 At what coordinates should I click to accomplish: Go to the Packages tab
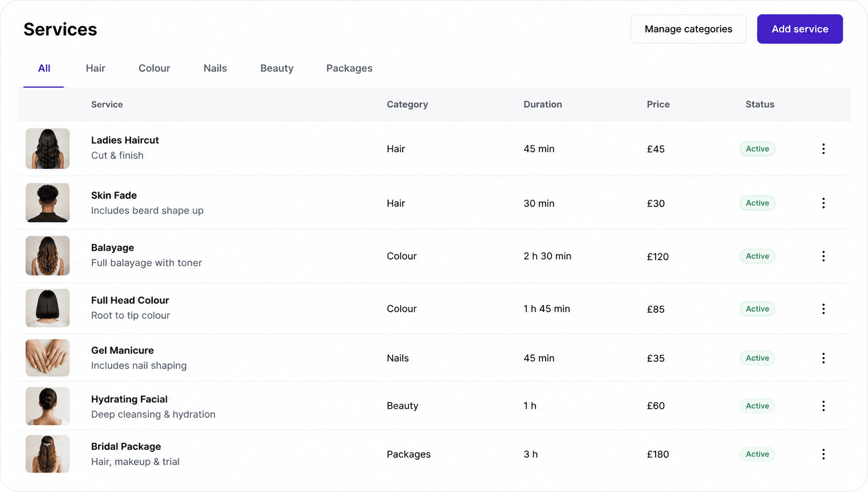pos(349,68)
